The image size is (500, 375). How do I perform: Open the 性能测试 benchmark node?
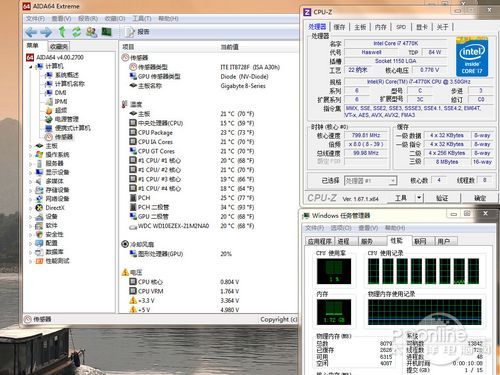[x=57, y=261]
